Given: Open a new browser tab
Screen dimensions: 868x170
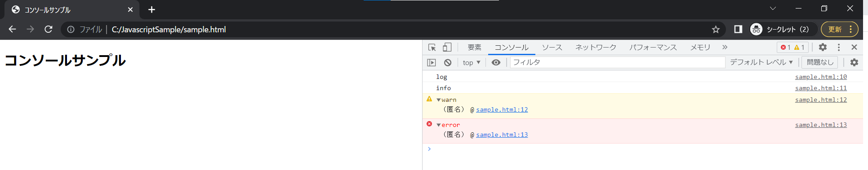Looking at the screenshot, I should pos(151,9).
